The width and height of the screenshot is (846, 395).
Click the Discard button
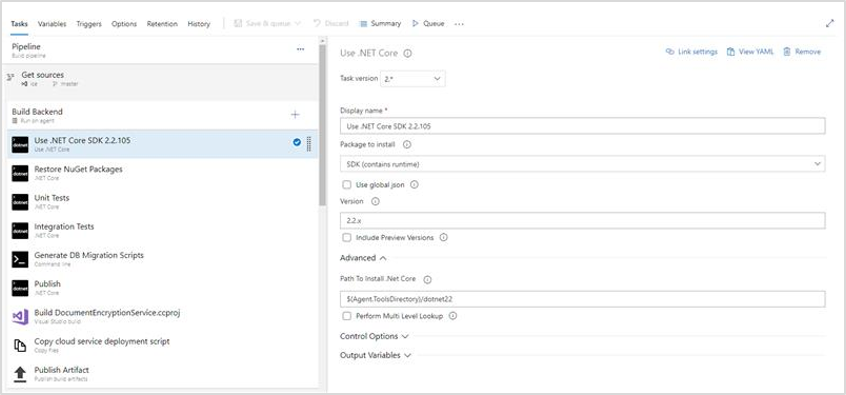pos(331,24)
